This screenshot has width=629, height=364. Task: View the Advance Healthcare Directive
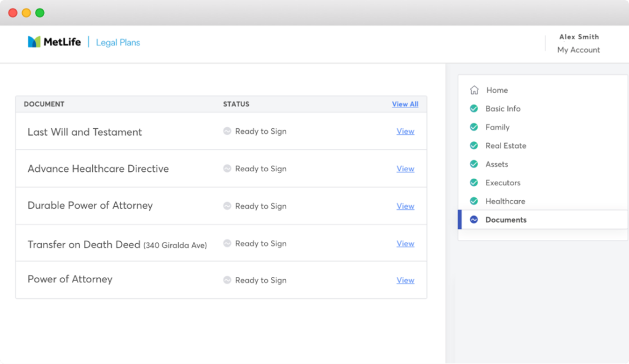[405, 169]
